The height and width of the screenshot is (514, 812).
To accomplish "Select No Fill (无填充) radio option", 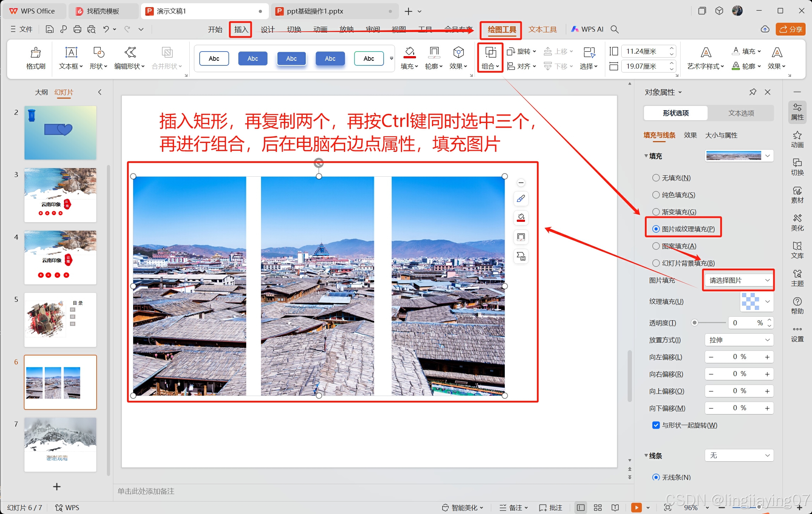I will 656,178.
